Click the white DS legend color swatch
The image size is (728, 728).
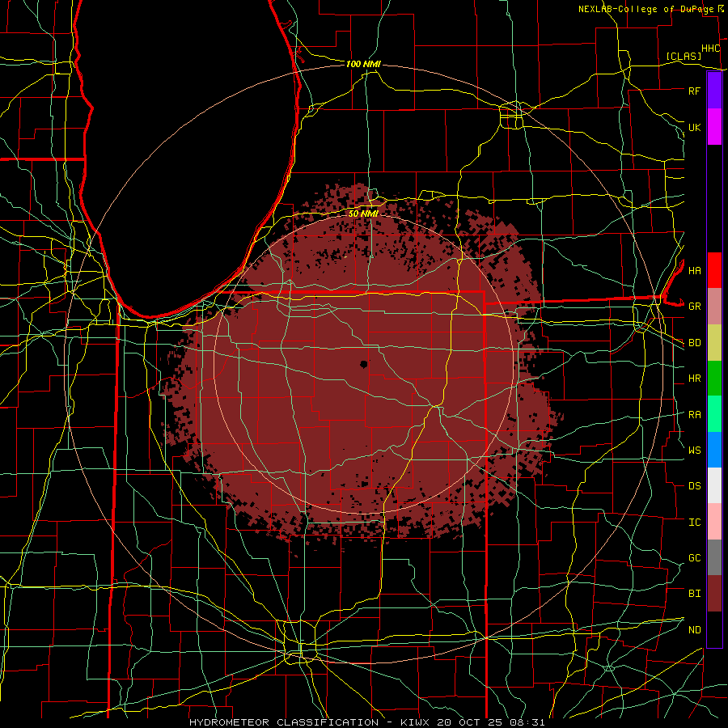(714, 485)
